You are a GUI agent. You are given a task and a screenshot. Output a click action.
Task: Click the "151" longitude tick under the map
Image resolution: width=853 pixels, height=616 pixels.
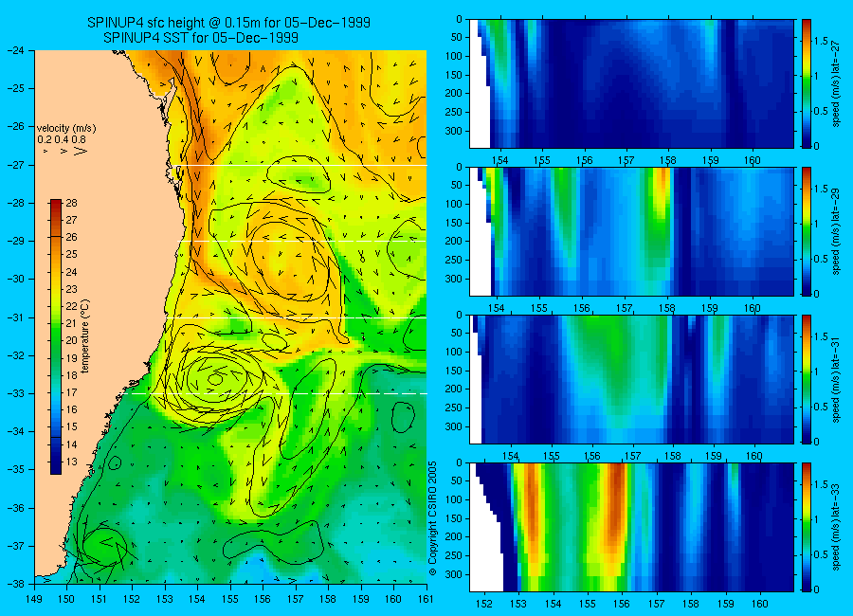pos(100,599)
